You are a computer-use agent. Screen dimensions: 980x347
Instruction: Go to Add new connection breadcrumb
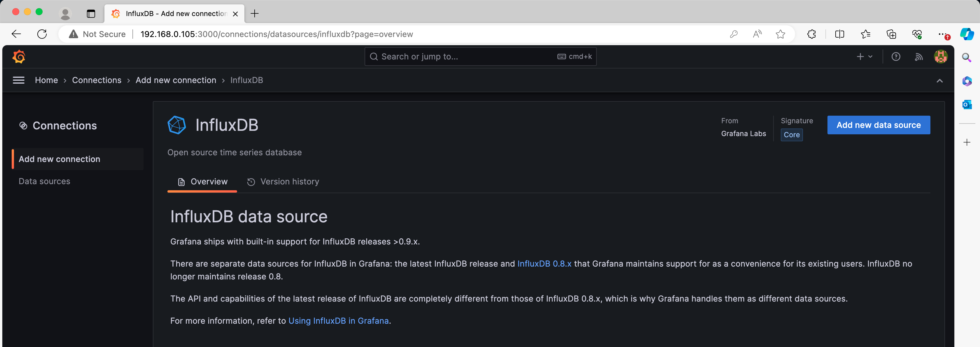pyautogui.click(x=176, y=80)
